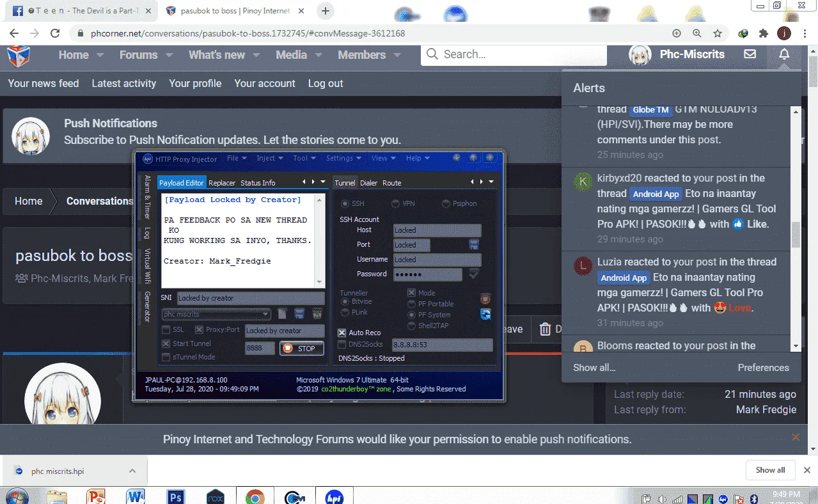Open the mail inbox envelope icon
The height and width of the screenshot is (504, 818).
(750, 54)
